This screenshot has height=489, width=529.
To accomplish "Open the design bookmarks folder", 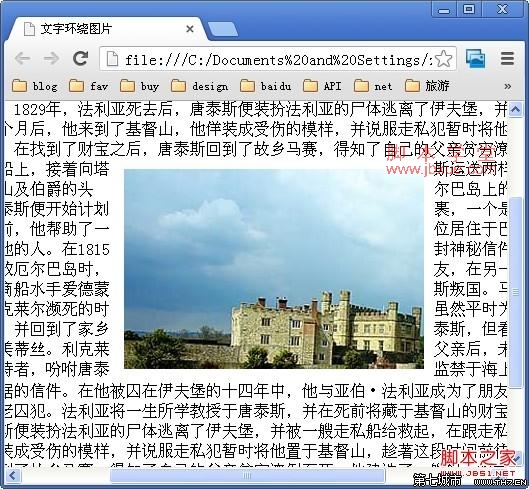I will coord(199,86).
